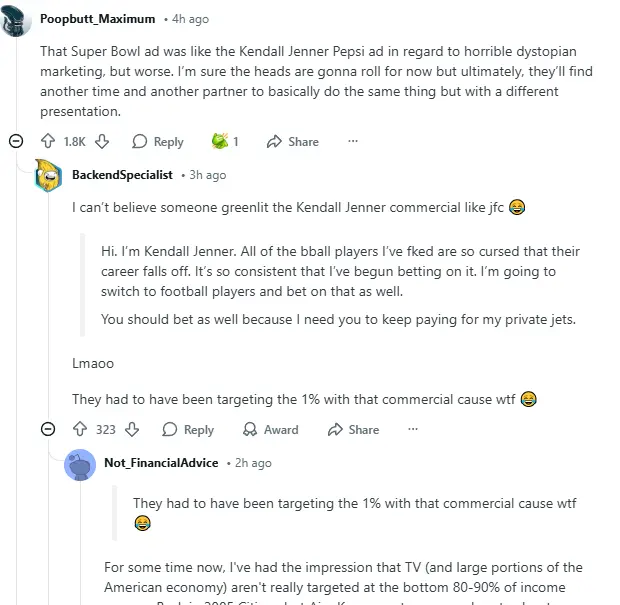
Task: Click the award emoji on Poopbutt_Maximum's comment
Action: (219, 142)
